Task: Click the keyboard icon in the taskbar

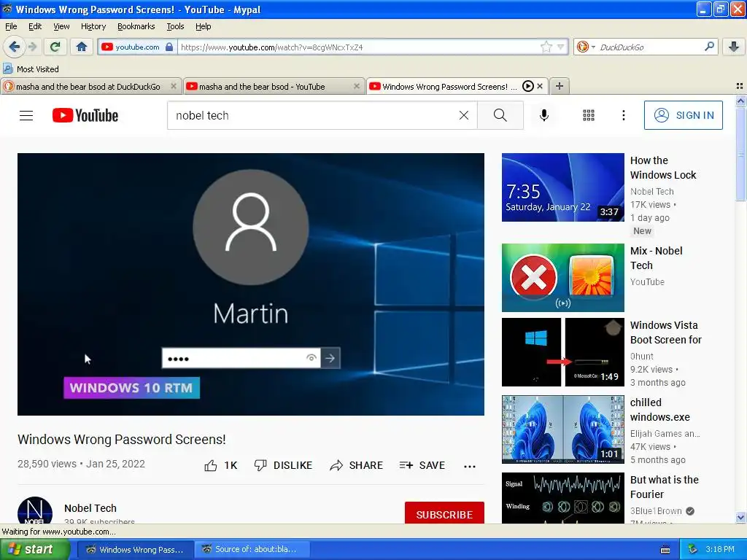Action: pyautogui.click(x=665, y=550)
